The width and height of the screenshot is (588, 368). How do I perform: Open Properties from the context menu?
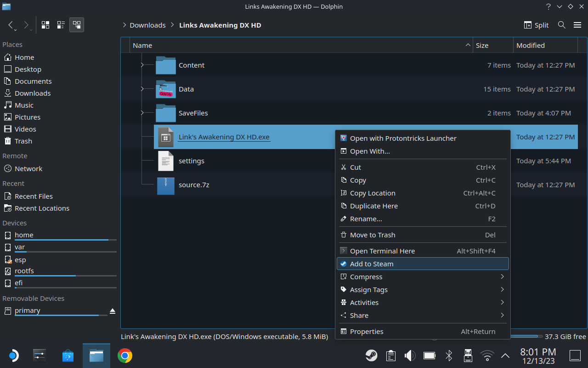(x=423, y=332)
